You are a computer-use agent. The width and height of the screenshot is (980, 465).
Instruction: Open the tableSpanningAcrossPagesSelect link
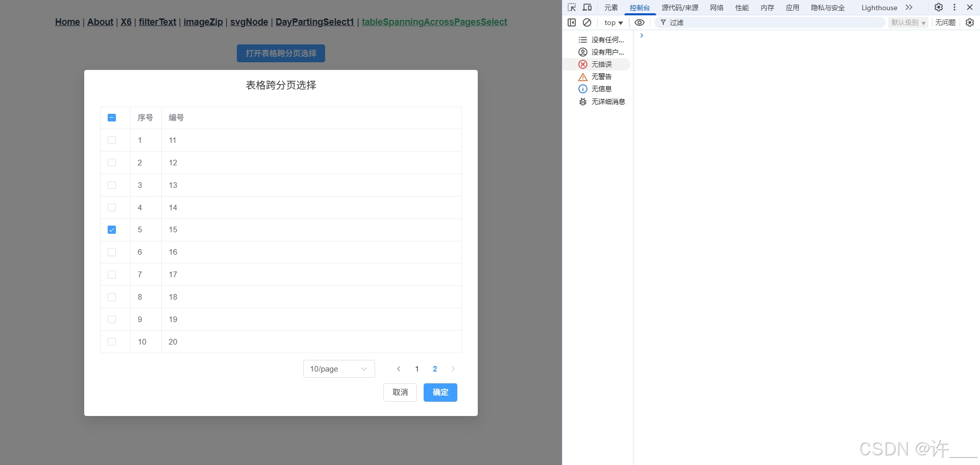coord(434,22)
